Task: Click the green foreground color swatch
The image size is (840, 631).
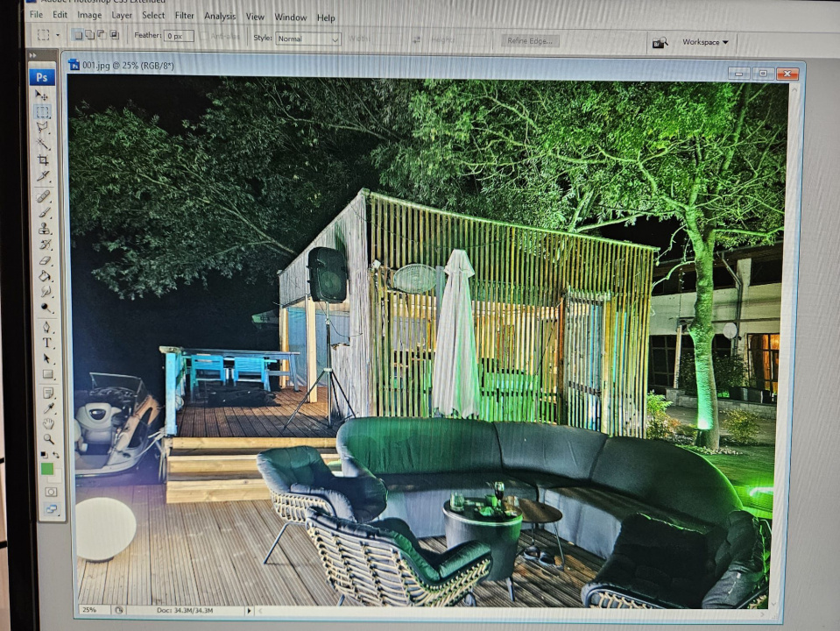Action: 46,469
